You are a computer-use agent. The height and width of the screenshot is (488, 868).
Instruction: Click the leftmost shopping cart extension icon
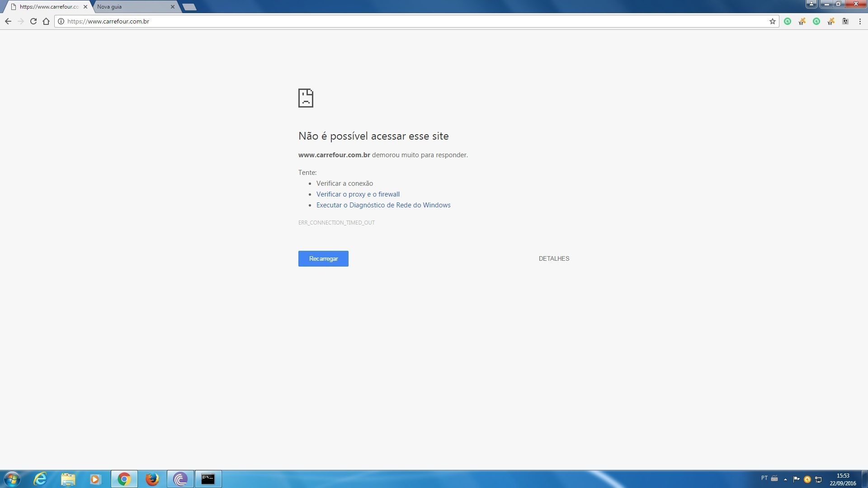(x=802, y=21)
